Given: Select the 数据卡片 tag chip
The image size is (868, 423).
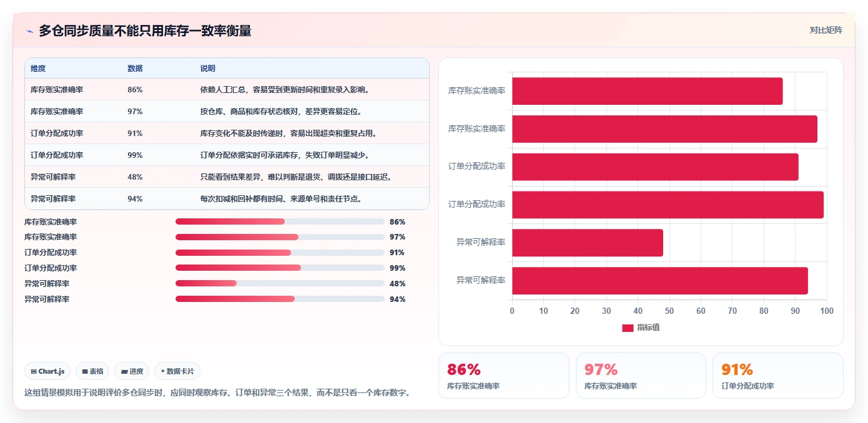Looking at the screenshot, I should coord(177,371).
